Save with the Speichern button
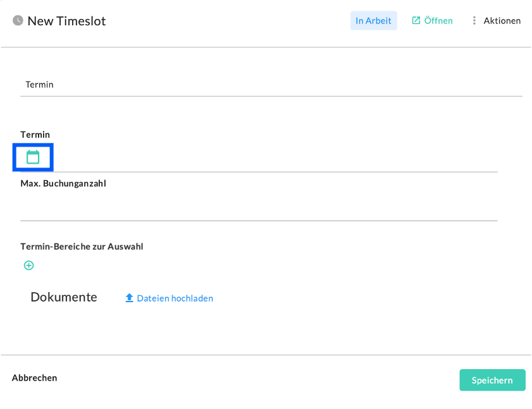 (x=492, y=380)
